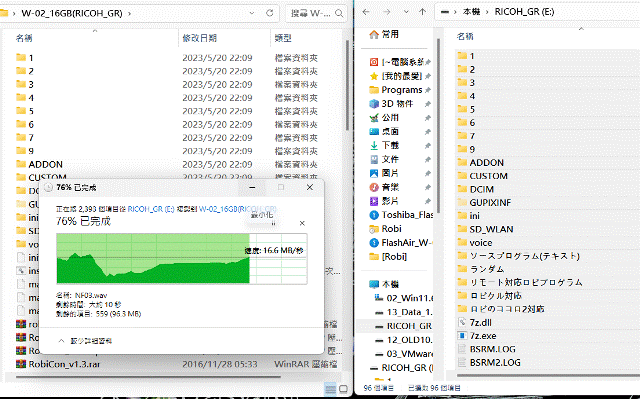Click the 桌面 desktop icon in the sidebar
640x399 pixels.
point(374,131)
